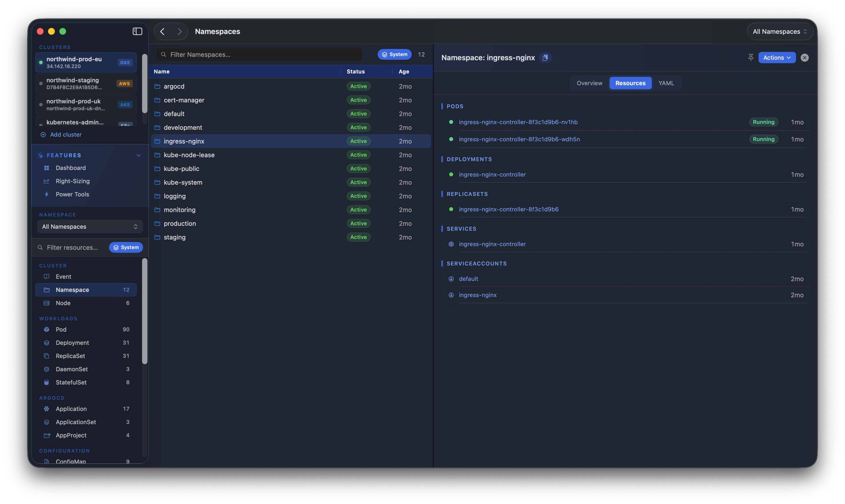Collapse the Features section chevron
The height and width of the screenshot is (504, 845).
pyautogui.click(x=139, y=155)
